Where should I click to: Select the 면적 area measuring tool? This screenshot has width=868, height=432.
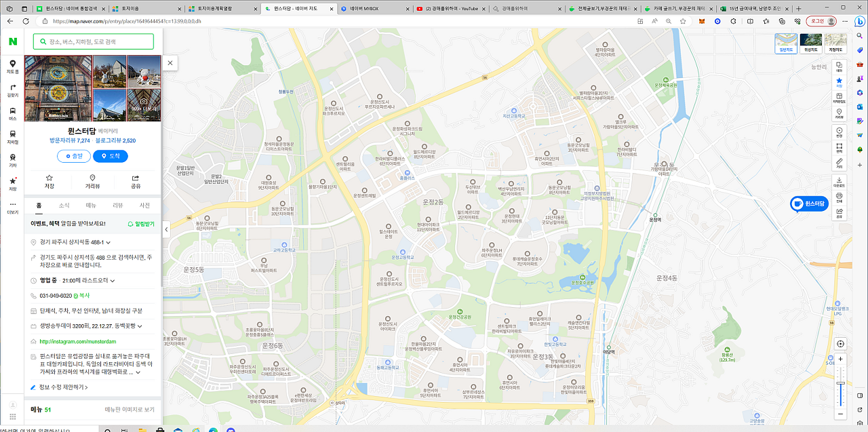[839, 148]
